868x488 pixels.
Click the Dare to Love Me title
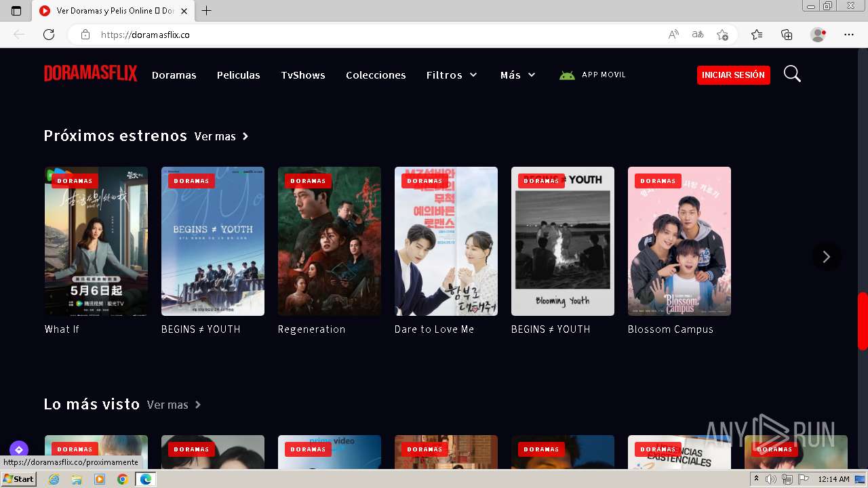pos(434,329)
